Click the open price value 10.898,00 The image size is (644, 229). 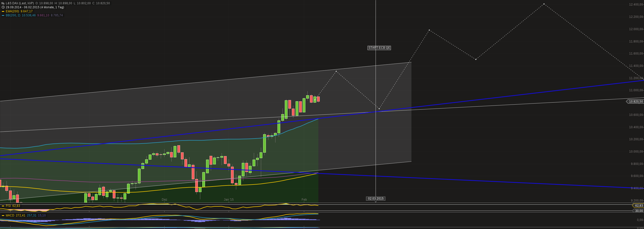pyautogui.click(x=46, y=3)
